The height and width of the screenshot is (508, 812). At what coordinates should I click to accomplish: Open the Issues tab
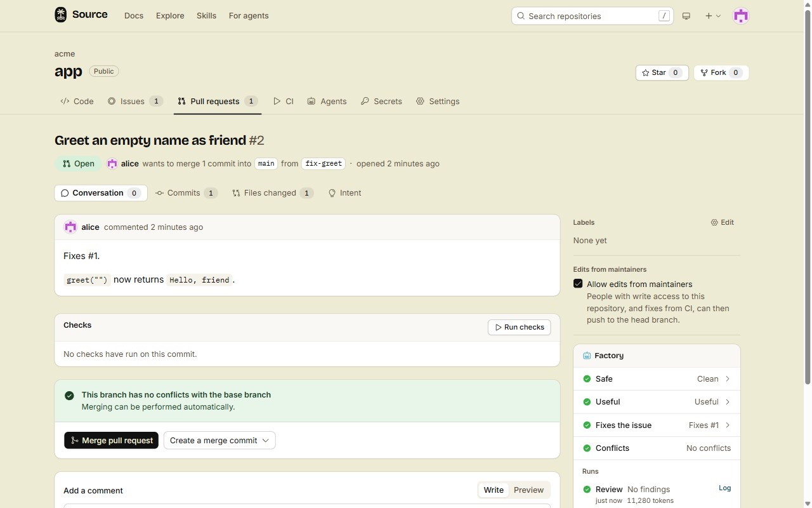pyautogui.click(x=135, y=101)
